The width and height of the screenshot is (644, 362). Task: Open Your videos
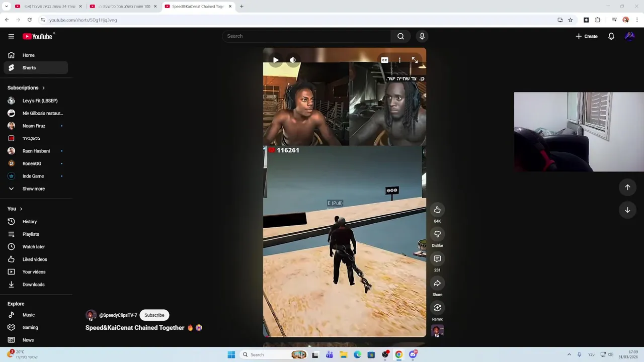coord(35,272)
